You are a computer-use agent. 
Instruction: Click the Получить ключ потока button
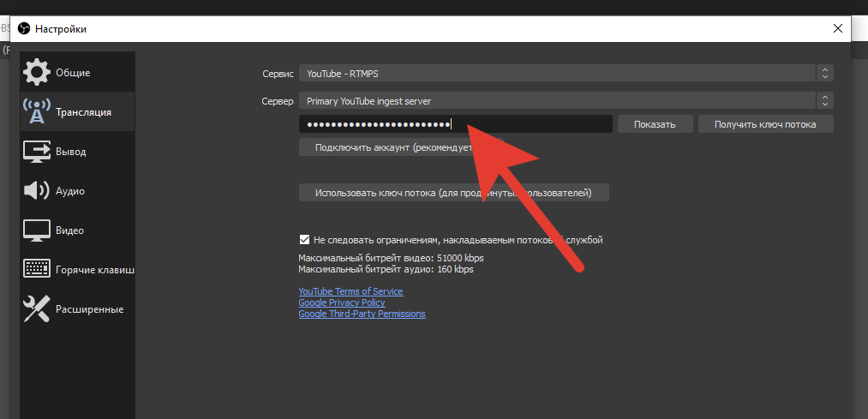tap(765, 124)
